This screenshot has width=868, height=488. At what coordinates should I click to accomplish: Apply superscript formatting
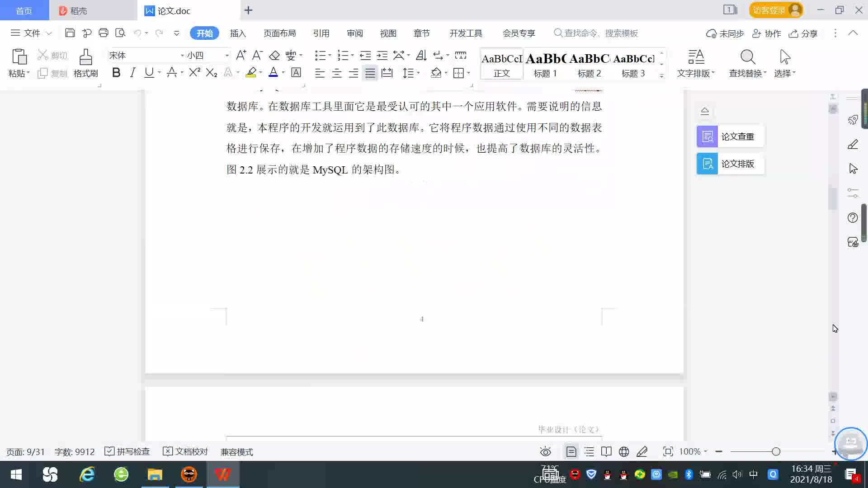coord(194,72)
